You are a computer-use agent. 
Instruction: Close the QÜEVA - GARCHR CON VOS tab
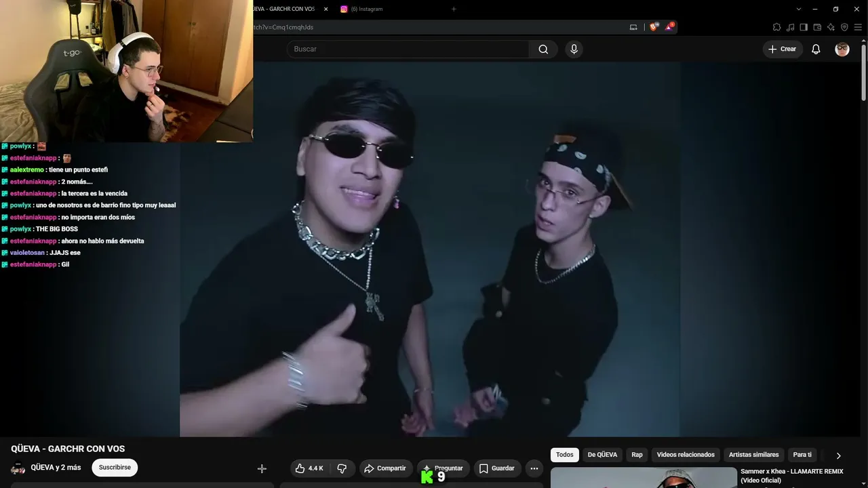(x=325, y=9)
